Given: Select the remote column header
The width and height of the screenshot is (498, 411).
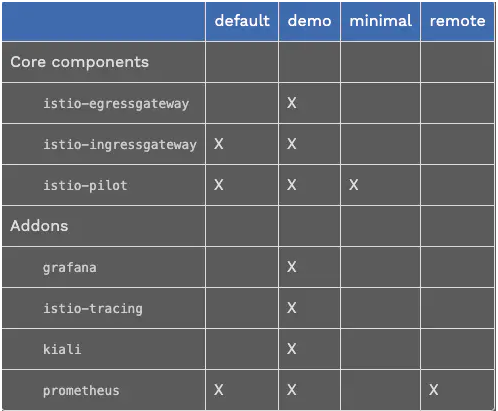Looking at the screenshot, I should [x=457, y=21].
